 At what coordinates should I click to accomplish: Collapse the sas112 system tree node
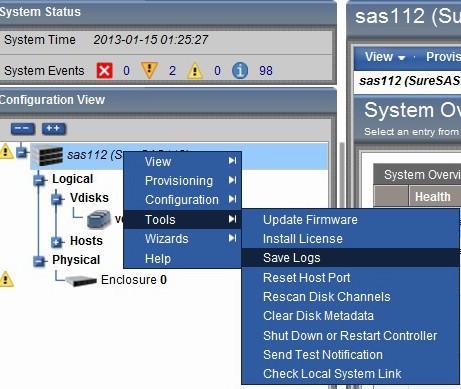coord(22,152)
